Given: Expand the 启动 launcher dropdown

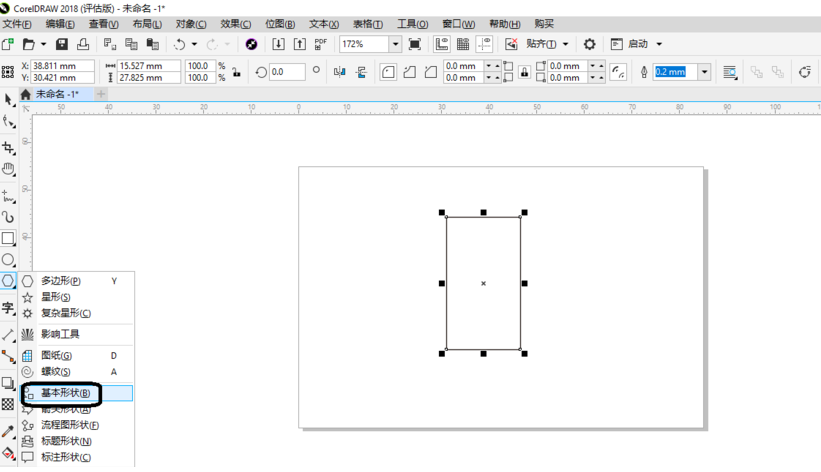Looking at the screenshot, I should [659, 44].
